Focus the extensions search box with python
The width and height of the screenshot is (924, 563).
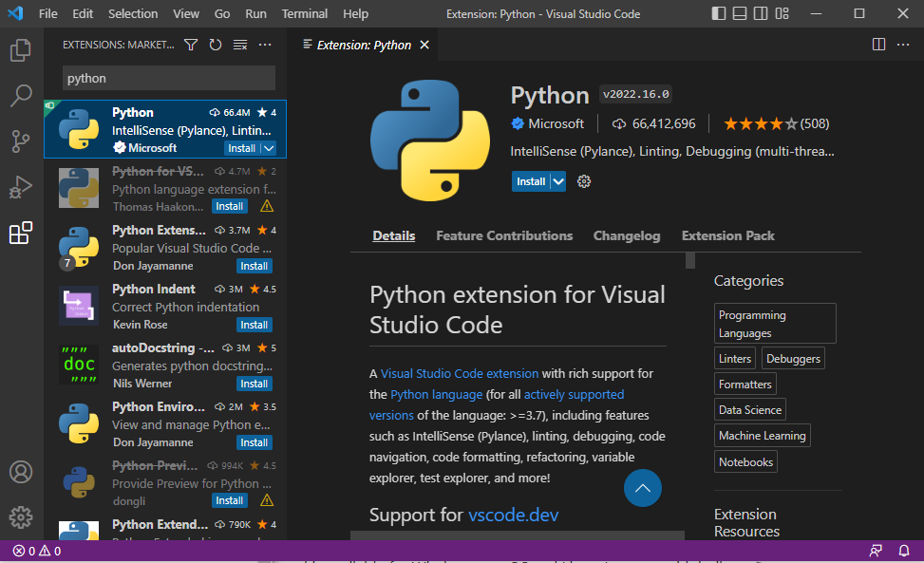click(168, 78)
